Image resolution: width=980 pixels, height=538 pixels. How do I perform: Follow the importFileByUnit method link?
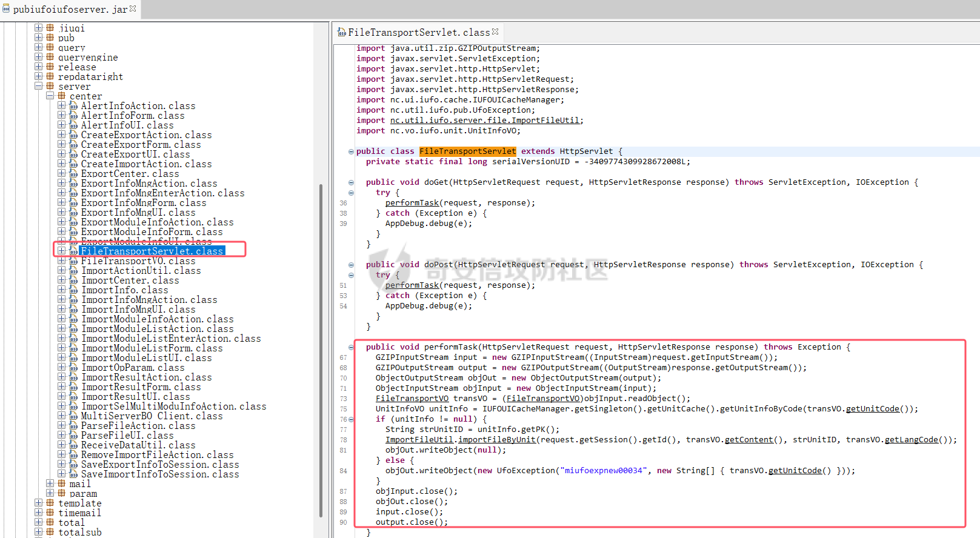coord(497,440)
